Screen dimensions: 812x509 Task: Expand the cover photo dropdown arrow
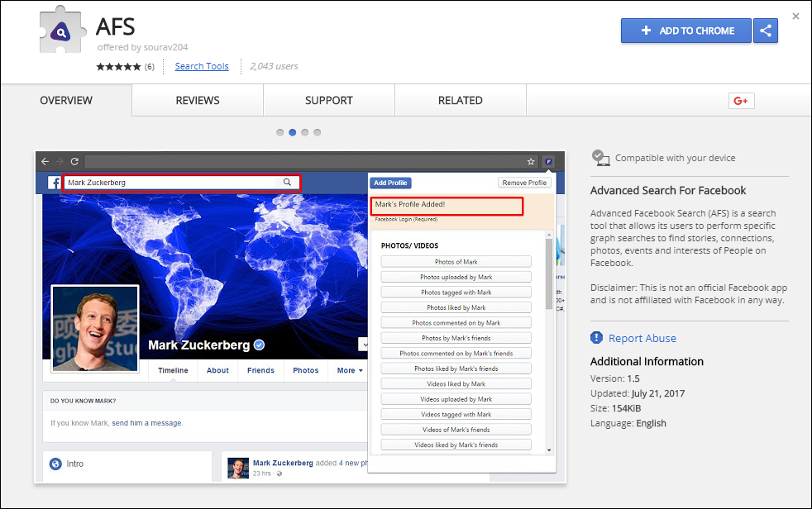coord(364,344)
